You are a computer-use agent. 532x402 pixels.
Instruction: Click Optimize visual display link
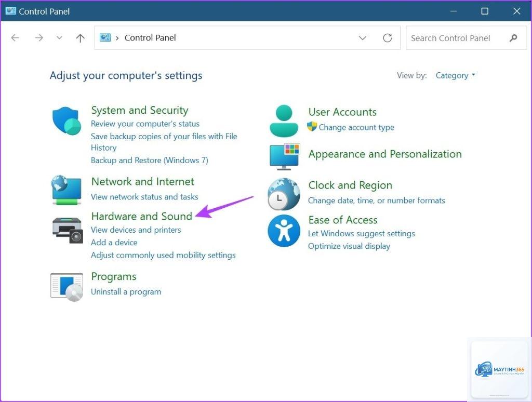click(x=349, y=246)
